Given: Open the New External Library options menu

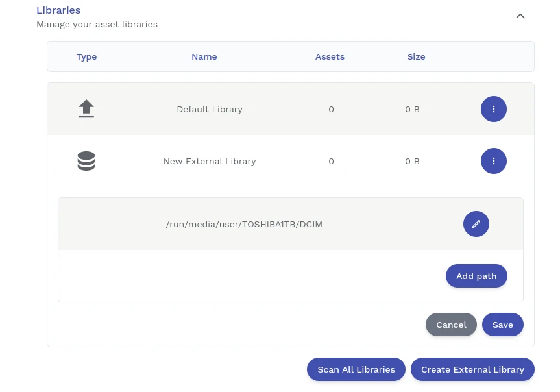Looking at the screenshot, I should tap(493, 161).
